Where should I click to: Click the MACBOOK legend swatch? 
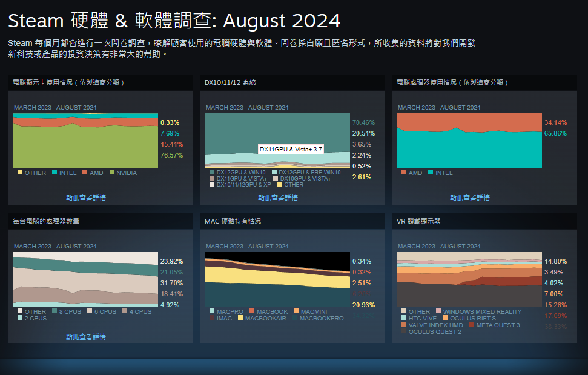[x=252, y=311]
